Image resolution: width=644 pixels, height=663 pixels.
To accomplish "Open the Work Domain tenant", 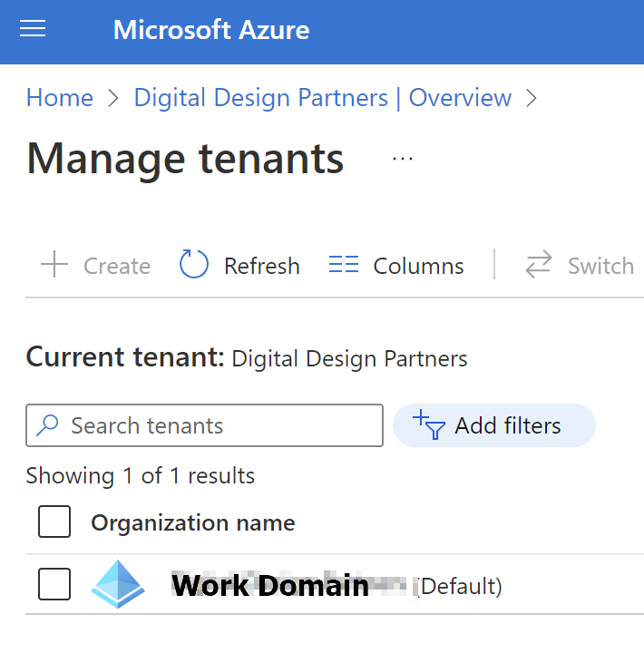I will coord(269,586).
